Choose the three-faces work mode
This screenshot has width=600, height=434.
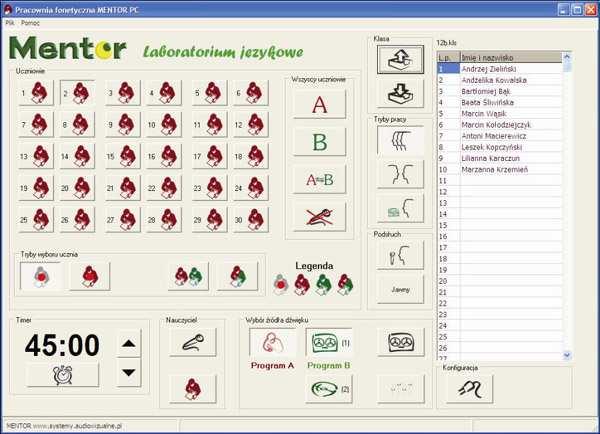click(x=400, y=140)
